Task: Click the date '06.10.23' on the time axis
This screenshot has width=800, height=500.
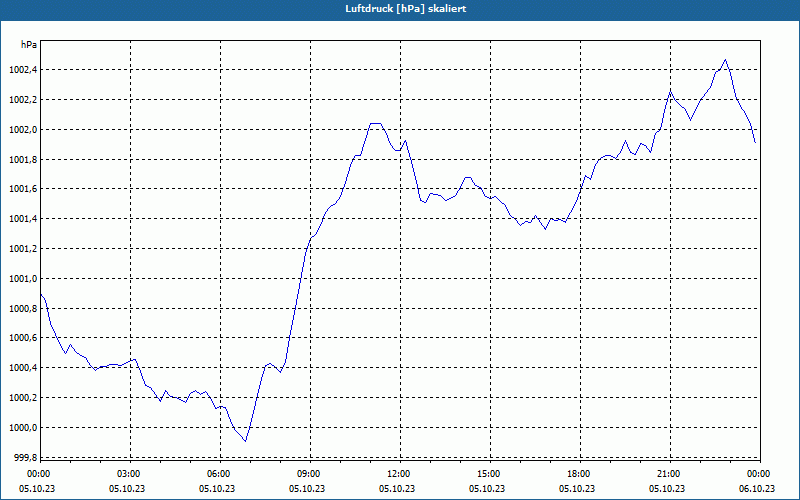Action: coord(757,489)
